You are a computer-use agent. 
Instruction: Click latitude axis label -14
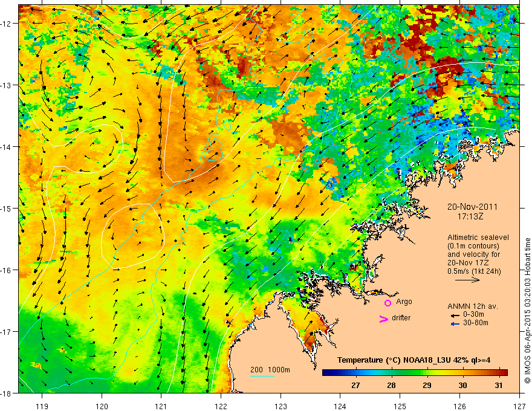pyautogui.click(x=6, y=147)
